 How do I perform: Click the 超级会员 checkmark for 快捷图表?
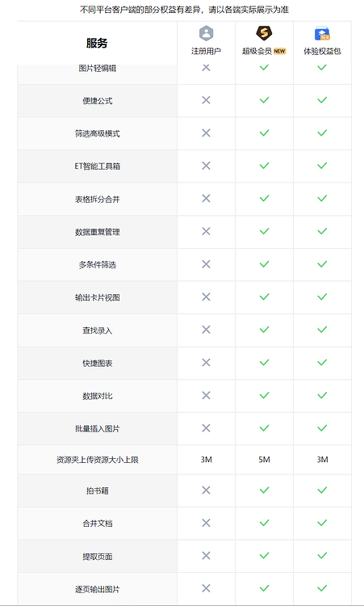tap(264, 363)
